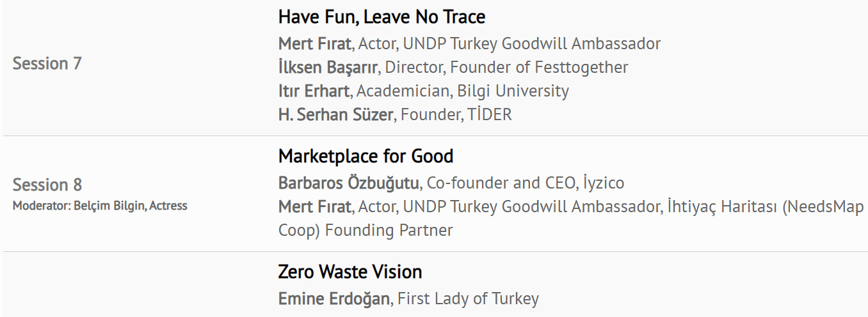868x317 pixels.
Task: Click the 'Have Fun, Leave No Trace' session title
Action: pyautogui.click(x=382, y=17)
